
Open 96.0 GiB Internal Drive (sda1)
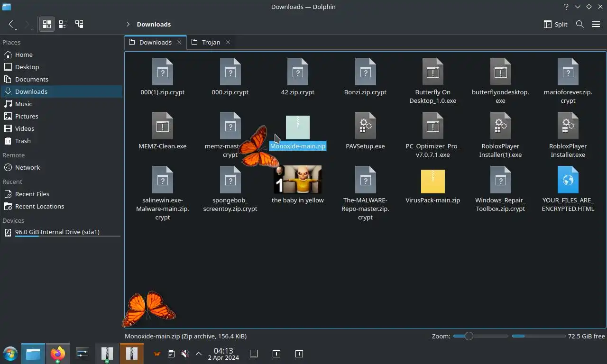pyautogui.click(x=62, y=232)
